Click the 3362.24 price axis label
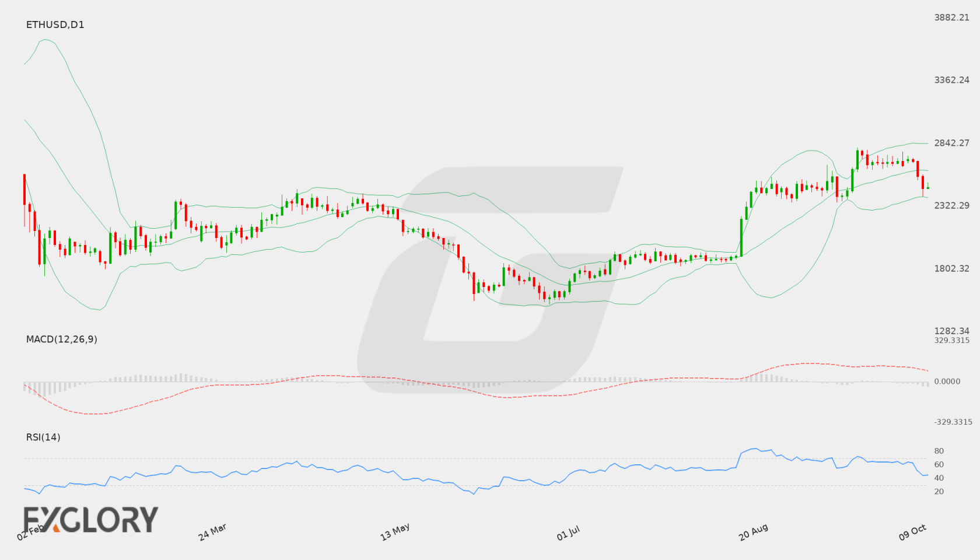 [951, 80]
